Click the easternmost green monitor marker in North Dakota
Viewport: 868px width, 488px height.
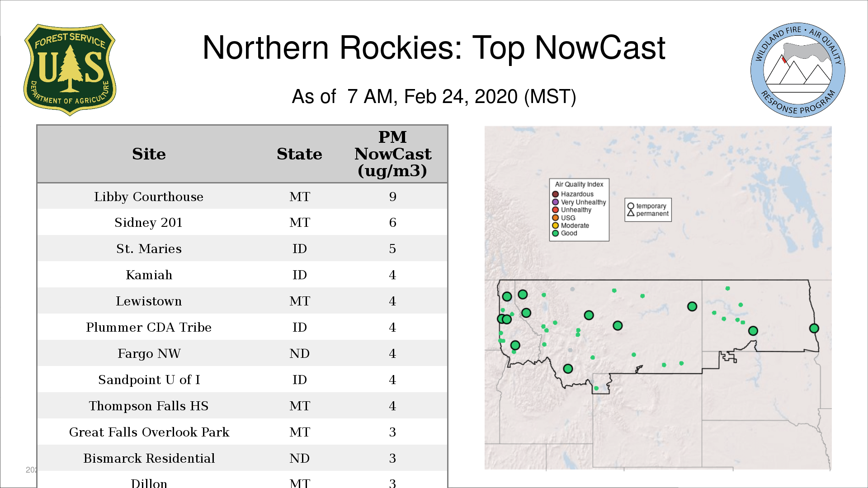[814, 328]
